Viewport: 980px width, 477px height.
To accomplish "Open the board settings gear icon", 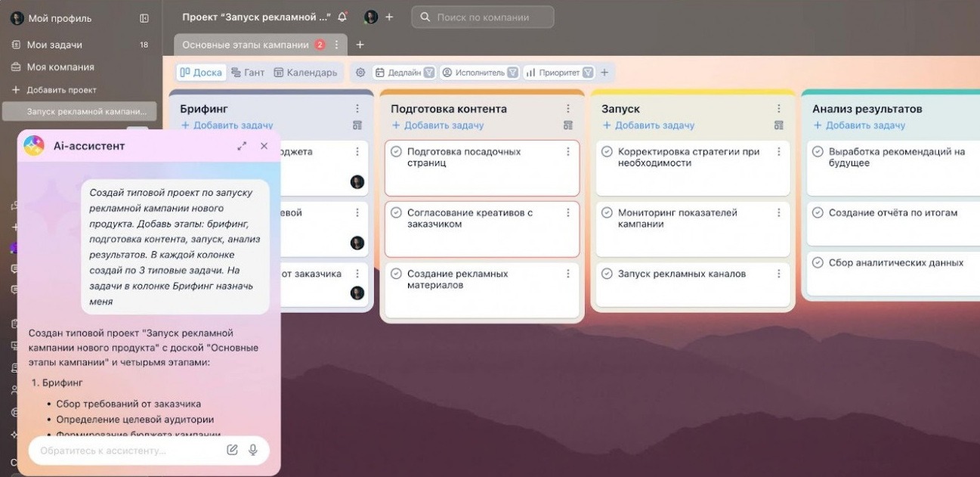I will point(360,72).
